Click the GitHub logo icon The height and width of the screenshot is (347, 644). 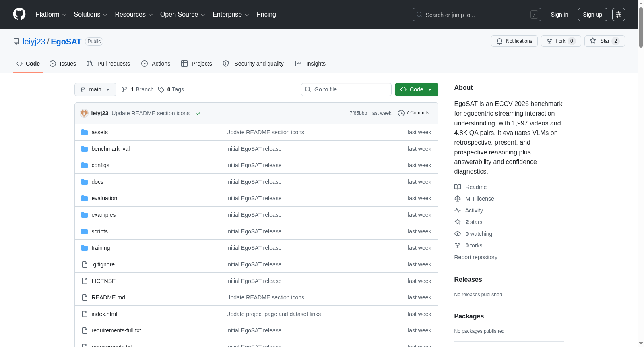(19, 15)
